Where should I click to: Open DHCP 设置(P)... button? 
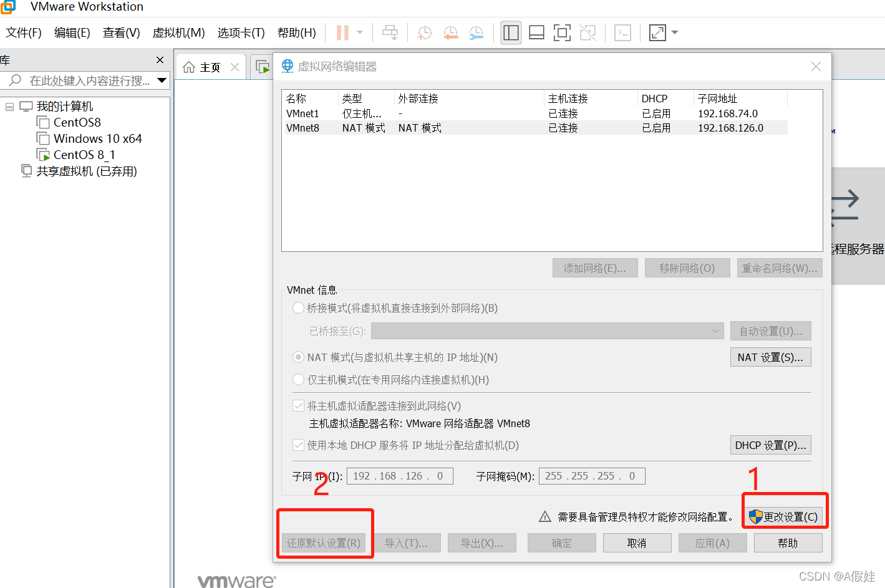pyautogui.click(x=771, y=445)
